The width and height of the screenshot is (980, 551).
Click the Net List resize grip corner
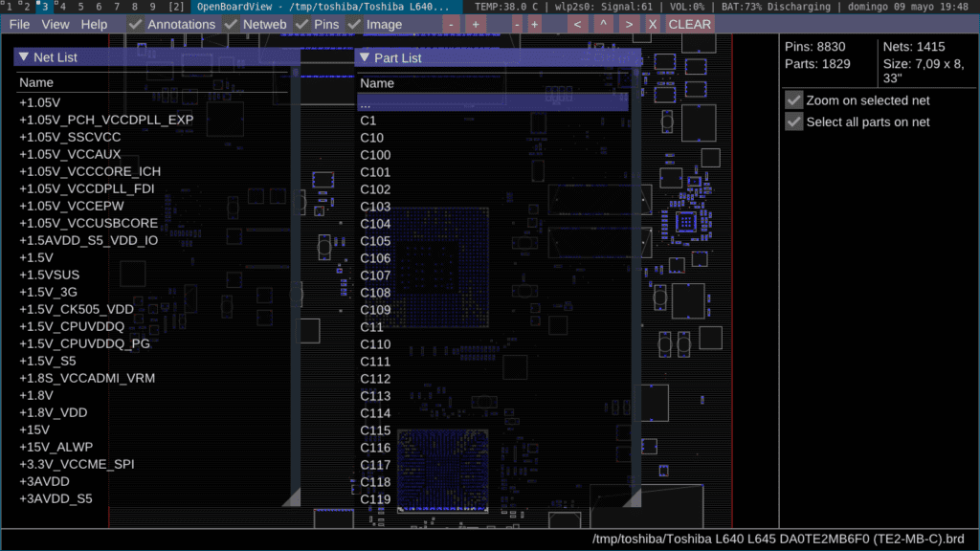tap(293, 497)
